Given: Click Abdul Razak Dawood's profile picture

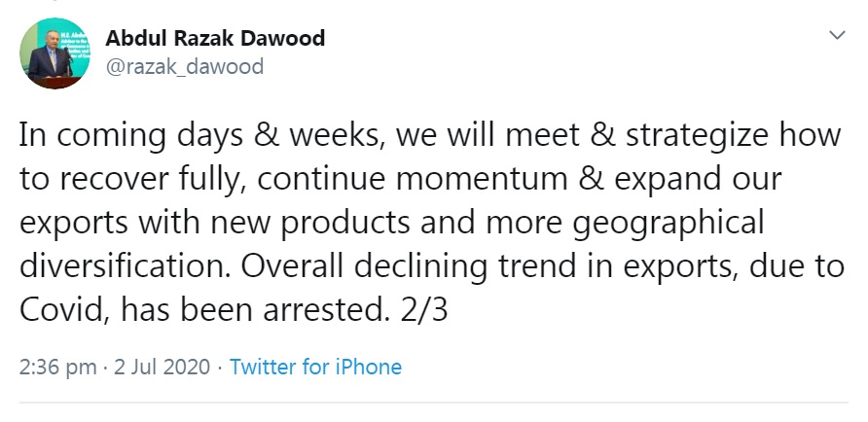Looking at the screenshot, I should point(52,53).
